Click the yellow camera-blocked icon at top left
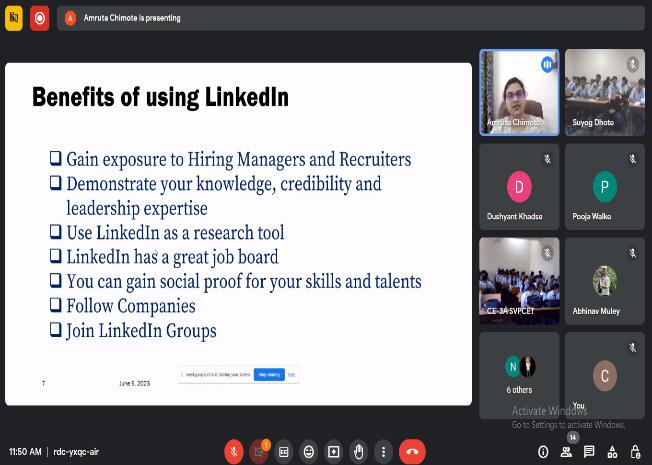 click(x=14, y=18)
